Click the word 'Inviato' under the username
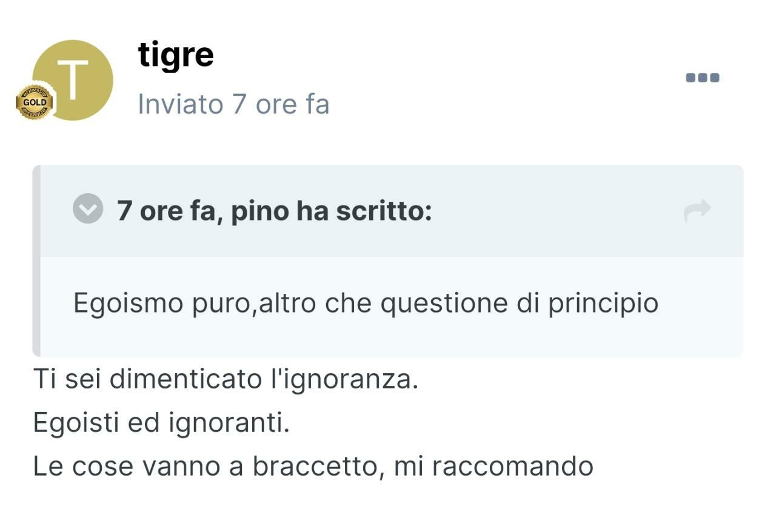Screen dimensions: 776x532 pyautogui.click(x=180, y=104)
